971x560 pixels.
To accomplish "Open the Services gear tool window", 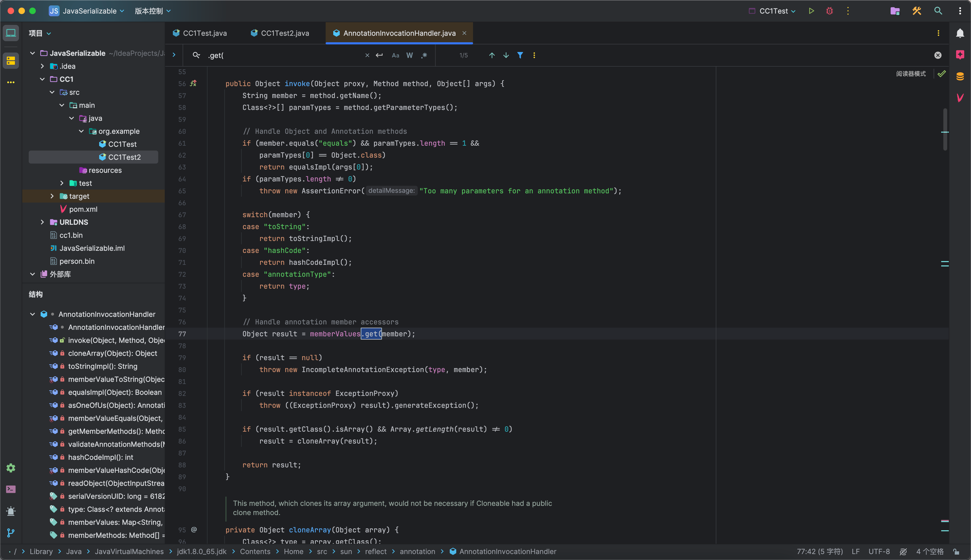I will 11,468.
